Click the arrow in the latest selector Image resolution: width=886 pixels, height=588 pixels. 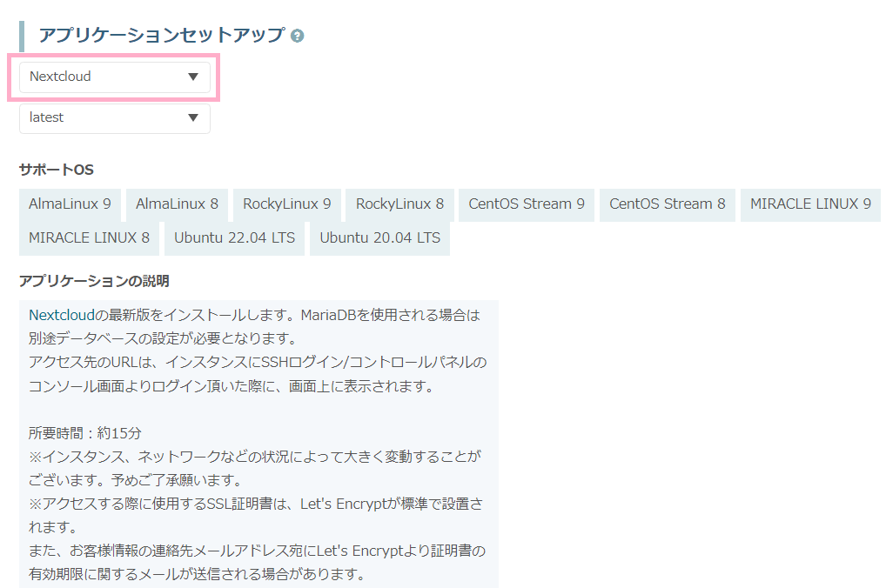[x=193, y=117]
